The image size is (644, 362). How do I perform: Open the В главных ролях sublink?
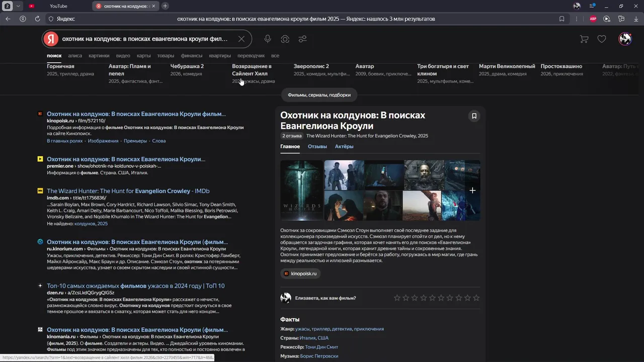pos(64,141)
